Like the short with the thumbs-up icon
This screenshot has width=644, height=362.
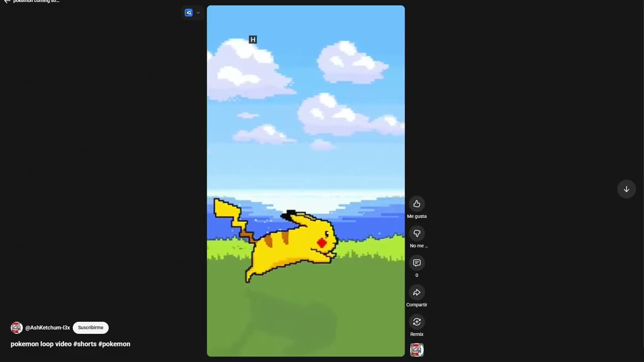pyautogui.click(x=417, y=204)
